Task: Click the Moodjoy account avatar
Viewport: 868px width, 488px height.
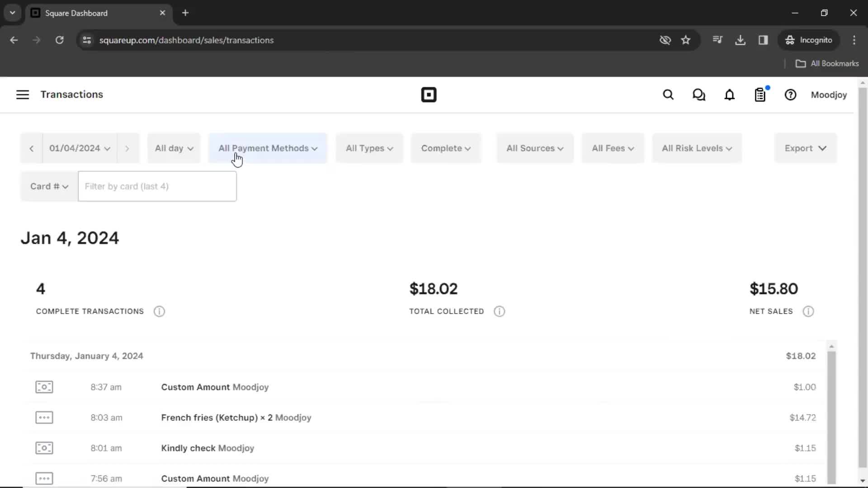Action: (829, 95)
